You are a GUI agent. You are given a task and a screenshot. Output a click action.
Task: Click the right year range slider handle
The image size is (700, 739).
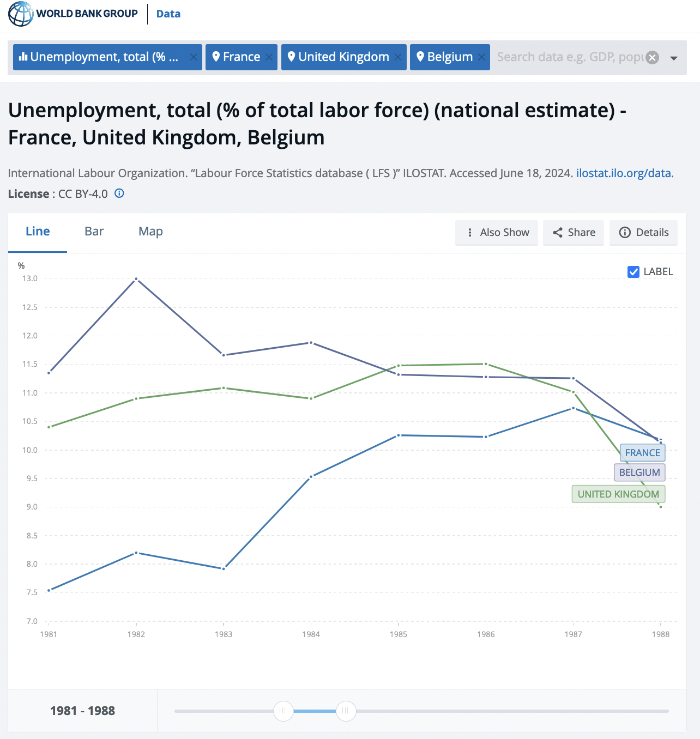tap(346, 711)
